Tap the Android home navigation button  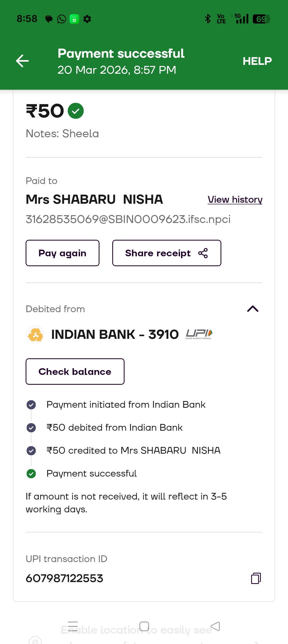[x=144, y=626]
